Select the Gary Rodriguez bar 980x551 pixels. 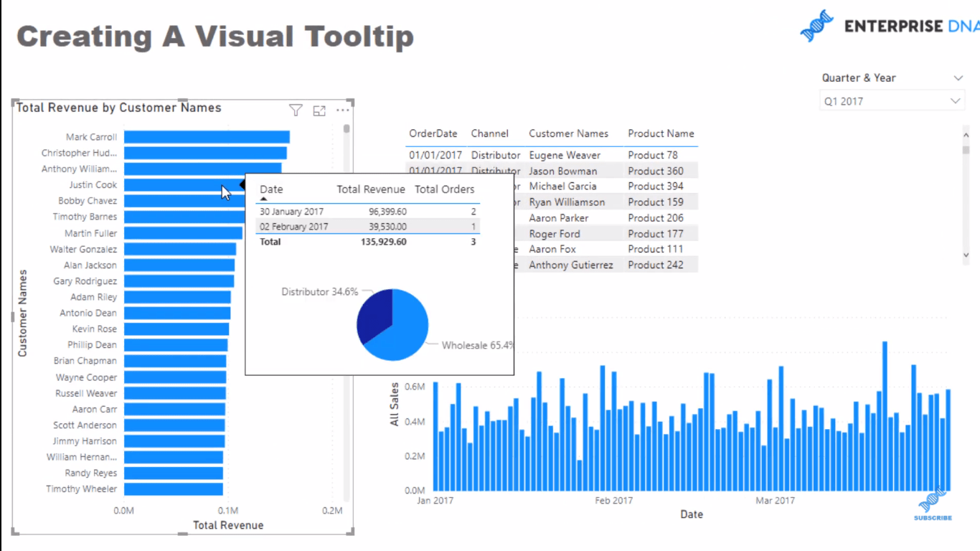179,281
